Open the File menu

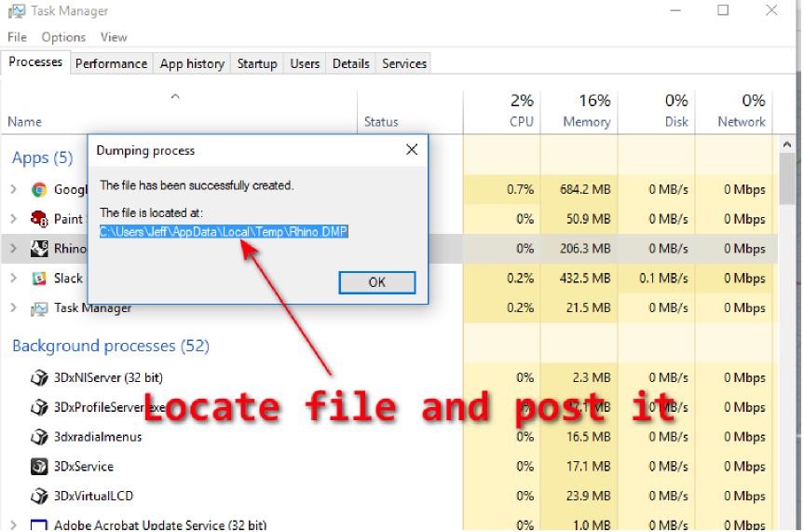click(x=17, y=37)
